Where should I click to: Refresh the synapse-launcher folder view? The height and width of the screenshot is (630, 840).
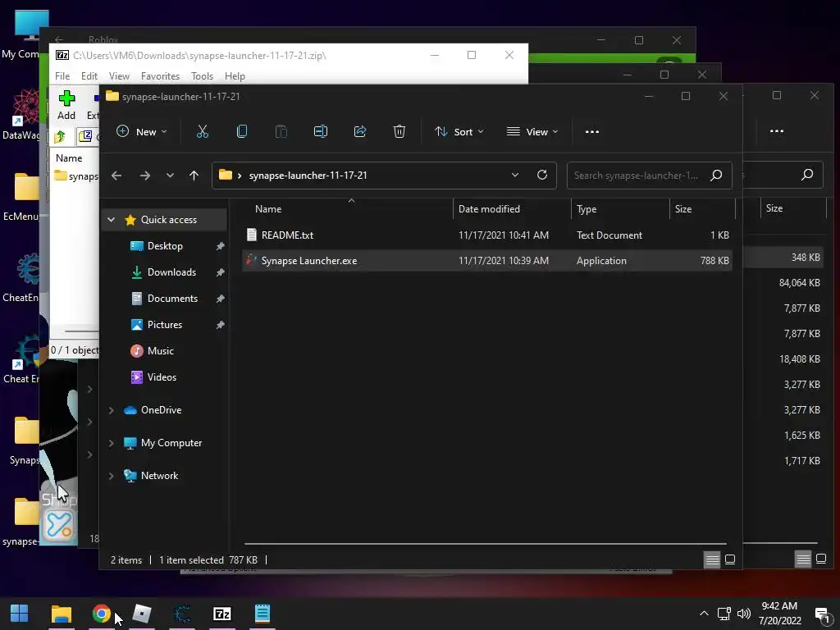tap(542, 176)
